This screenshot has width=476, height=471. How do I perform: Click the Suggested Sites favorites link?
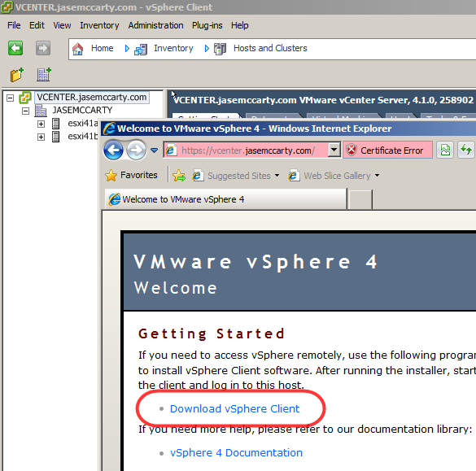[239, 176]
